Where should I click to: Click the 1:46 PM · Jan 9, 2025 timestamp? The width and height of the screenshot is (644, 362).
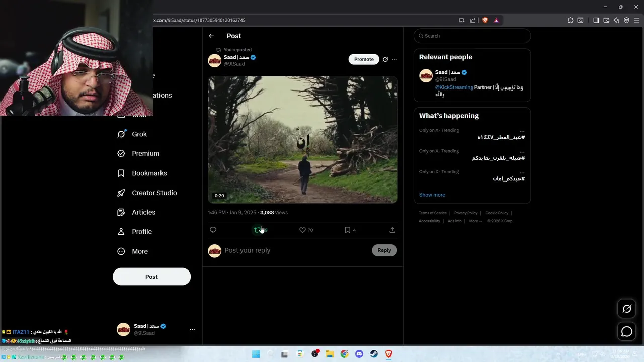232,213
